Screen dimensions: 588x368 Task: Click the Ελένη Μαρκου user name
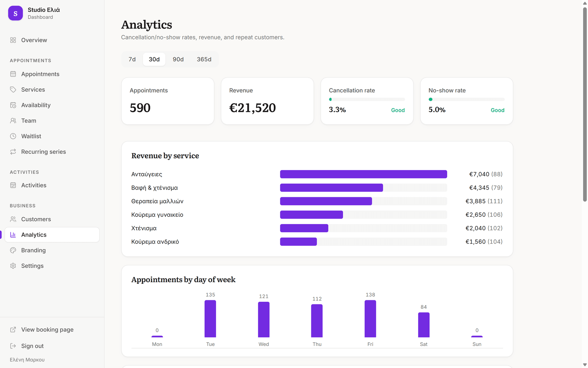(27, 360)
